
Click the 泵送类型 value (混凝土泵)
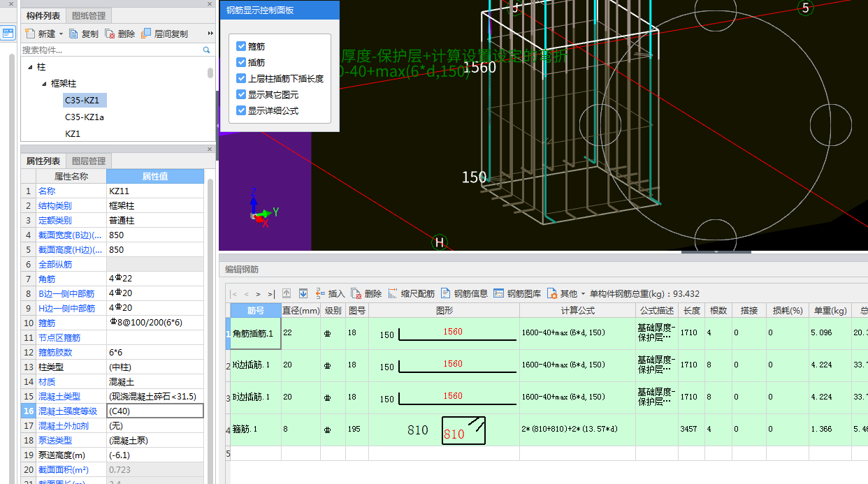click(155, 440)
